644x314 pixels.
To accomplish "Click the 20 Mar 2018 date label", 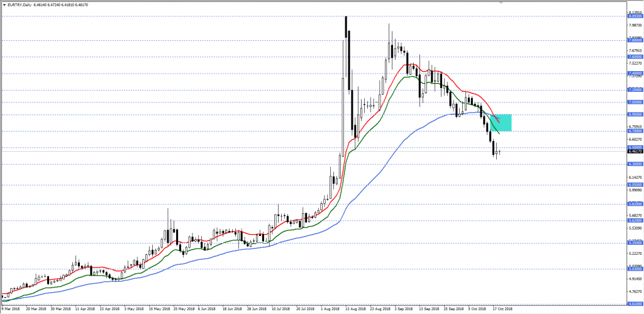I will [x=36, y=308].
